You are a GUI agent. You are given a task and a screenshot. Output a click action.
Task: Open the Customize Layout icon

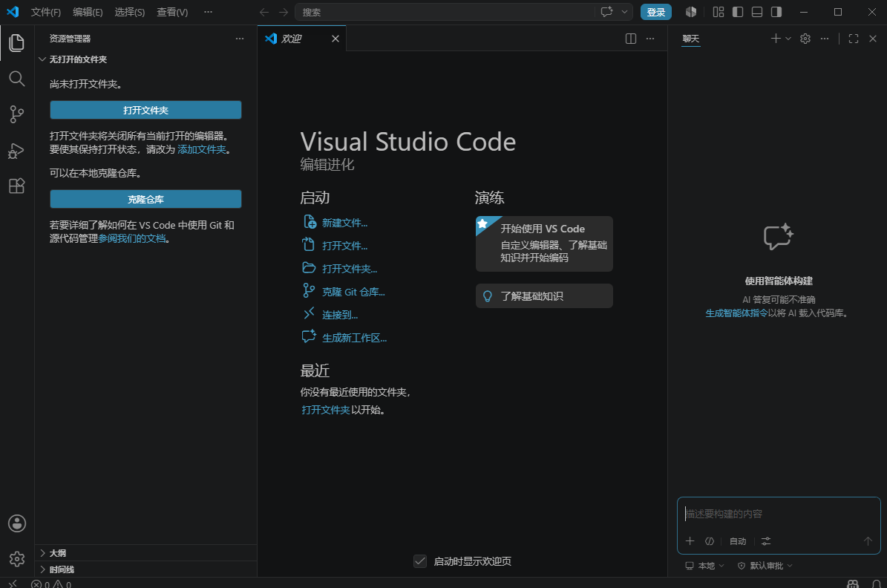coord(719,12)
